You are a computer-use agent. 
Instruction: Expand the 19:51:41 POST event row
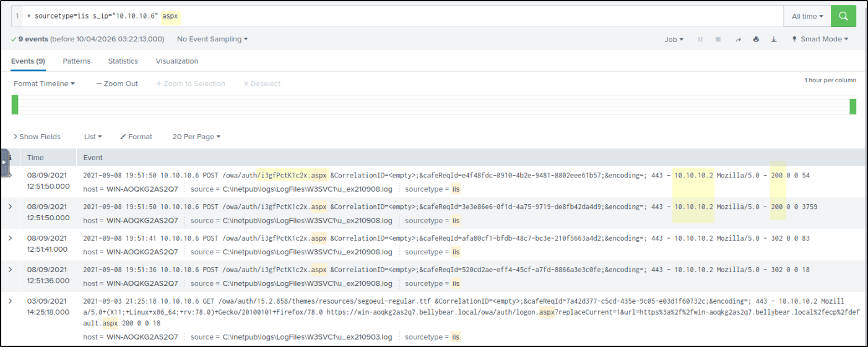pyautogui.click(x=10, y=238)
